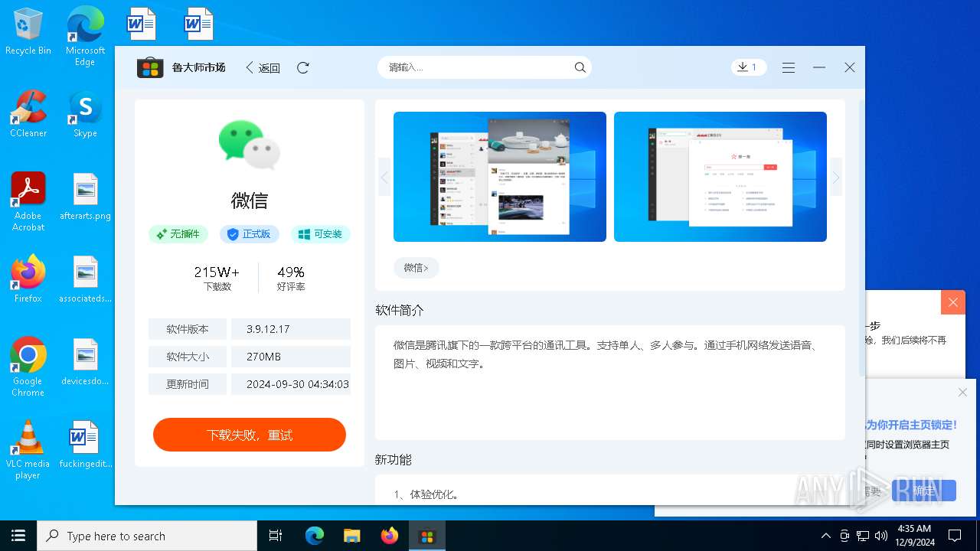Show hidden system tray icons
The width and height of the screenshot is (980, 551).
point(825,536)
